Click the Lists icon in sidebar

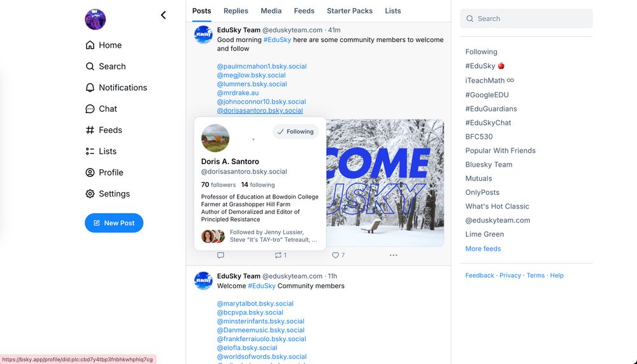pyautogui.click(x=90, y=151)
